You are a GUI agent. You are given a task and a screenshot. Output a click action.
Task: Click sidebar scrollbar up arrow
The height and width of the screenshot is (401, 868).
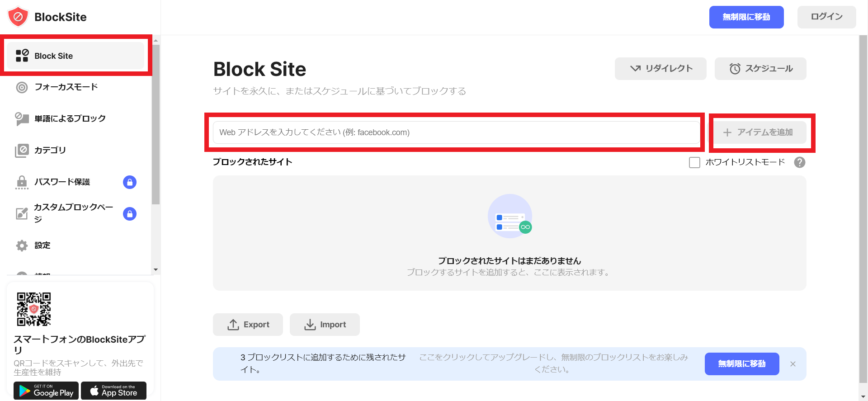[x=156, y=40]
